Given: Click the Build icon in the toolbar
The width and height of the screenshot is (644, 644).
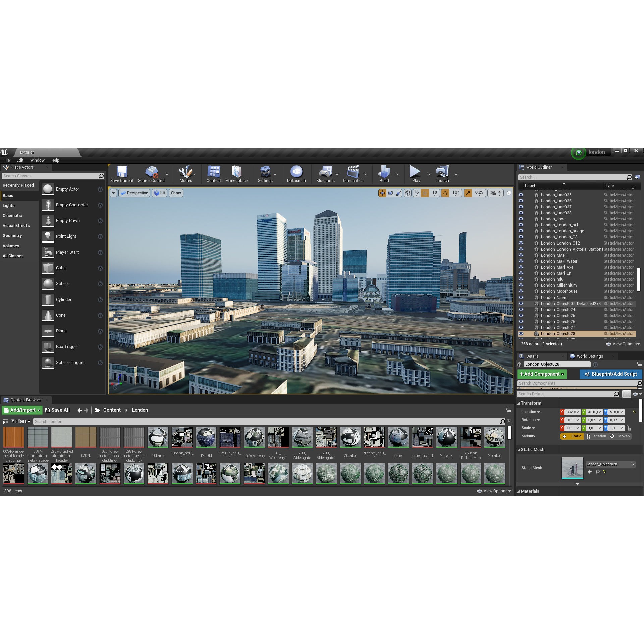Looking at the screenshot, I should (384, 174).
